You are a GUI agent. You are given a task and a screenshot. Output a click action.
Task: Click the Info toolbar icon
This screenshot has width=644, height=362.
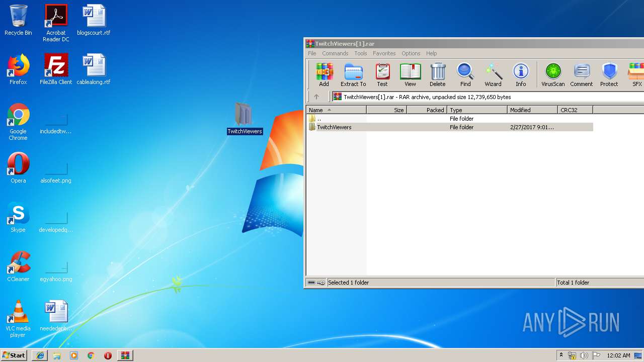(521, 75)
